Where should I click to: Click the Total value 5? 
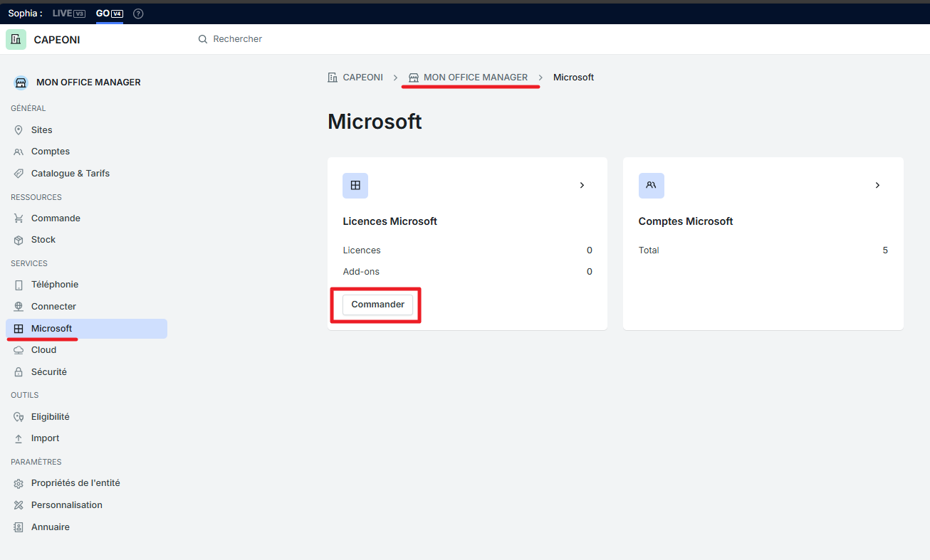pos(885,250)
